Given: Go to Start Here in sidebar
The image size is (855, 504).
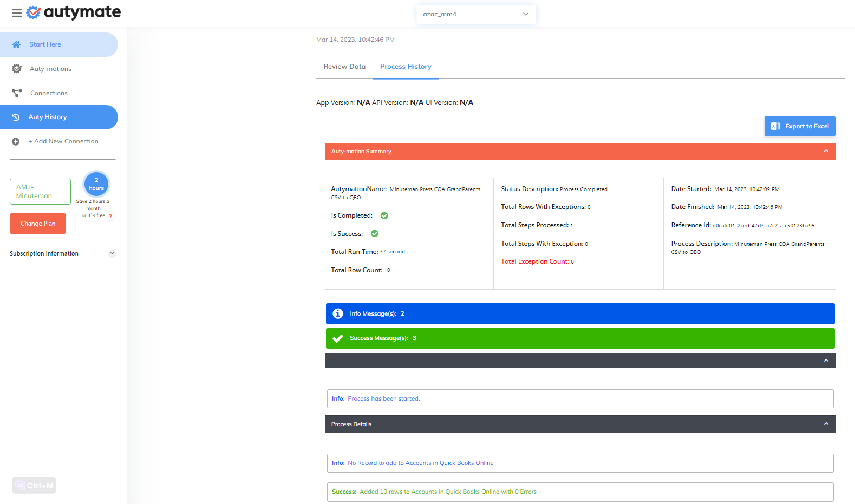Looking at the screenshot, I should [x=59, y=44].
